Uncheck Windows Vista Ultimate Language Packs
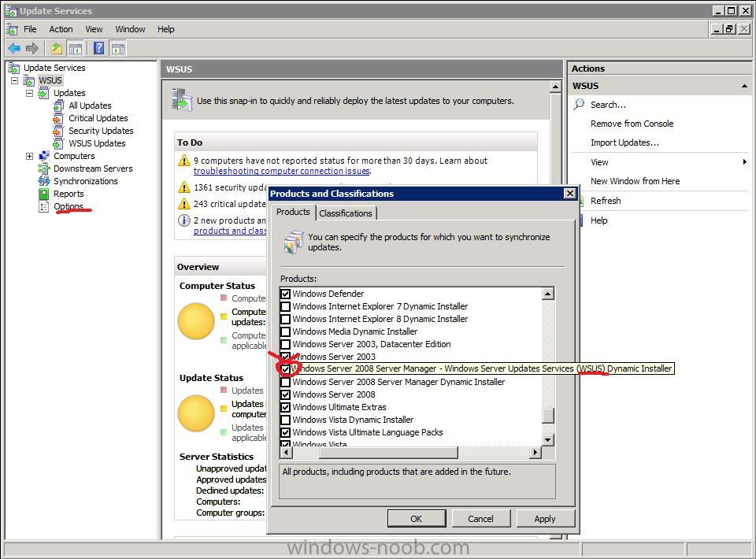 click(x=285, y=432)
